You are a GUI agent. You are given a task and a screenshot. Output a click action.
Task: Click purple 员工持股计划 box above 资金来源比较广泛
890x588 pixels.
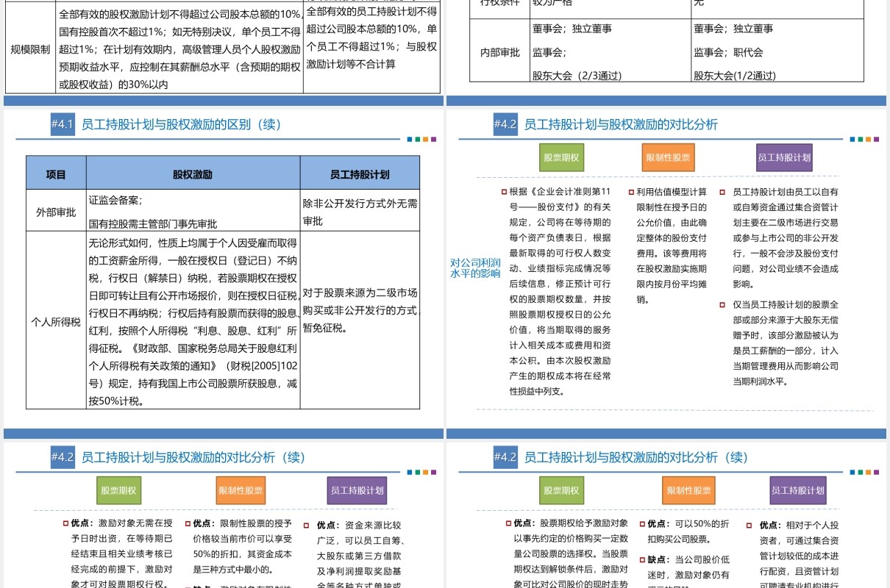[357, 490]
